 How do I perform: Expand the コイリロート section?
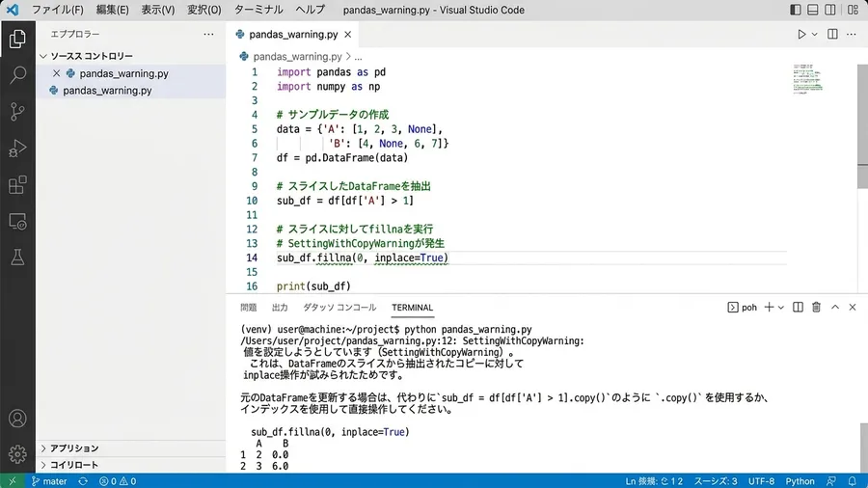click(x=73, y=465)
